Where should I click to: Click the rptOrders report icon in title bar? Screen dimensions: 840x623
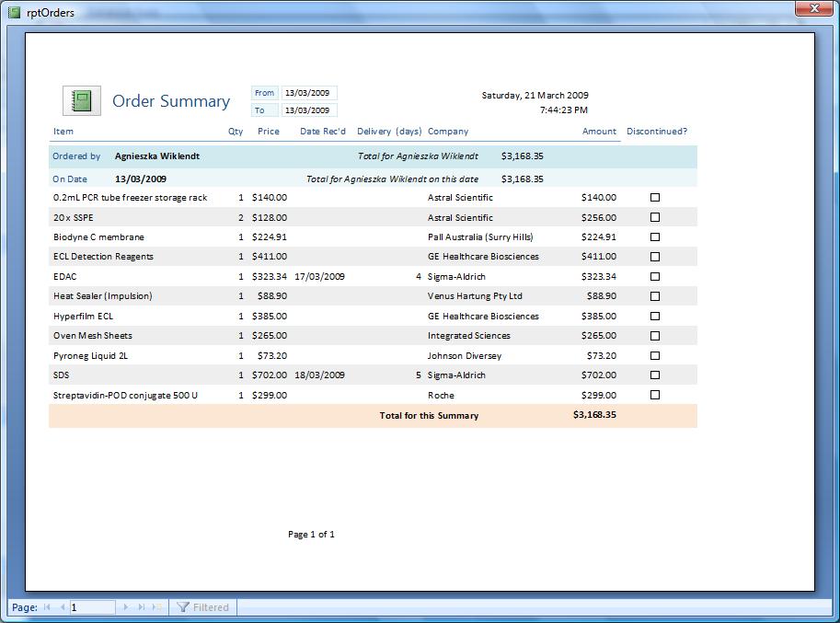coord(14,12)
